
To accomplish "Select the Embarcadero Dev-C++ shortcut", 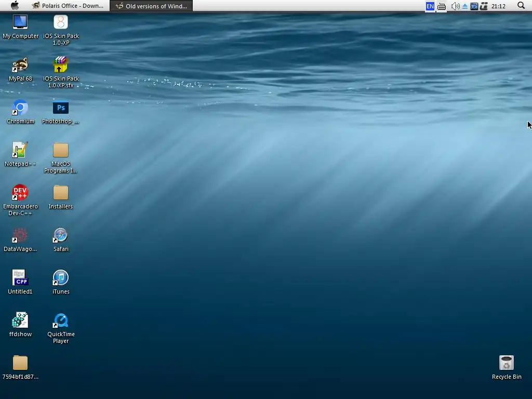I will pos(20,200).
